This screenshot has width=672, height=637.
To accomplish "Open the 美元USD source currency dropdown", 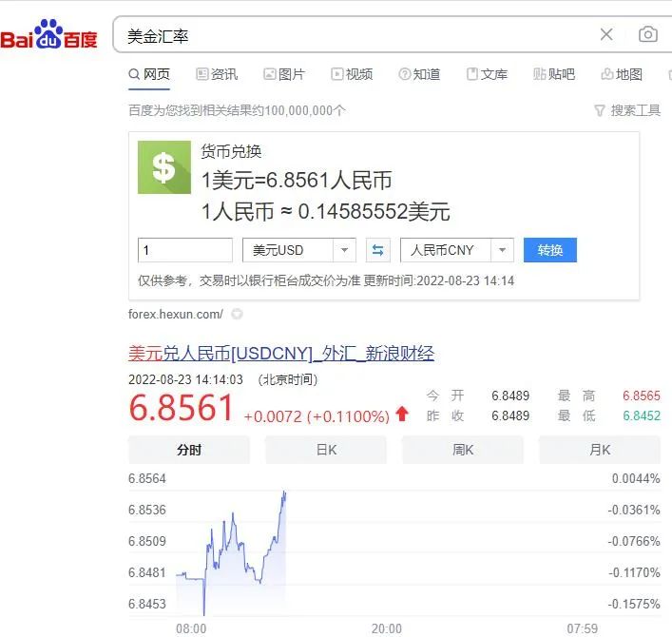I will [x=299, y=250].
